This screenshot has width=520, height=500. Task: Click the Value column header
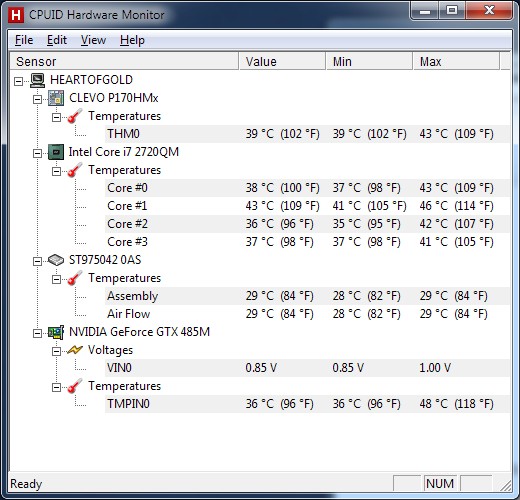point(282,61)
